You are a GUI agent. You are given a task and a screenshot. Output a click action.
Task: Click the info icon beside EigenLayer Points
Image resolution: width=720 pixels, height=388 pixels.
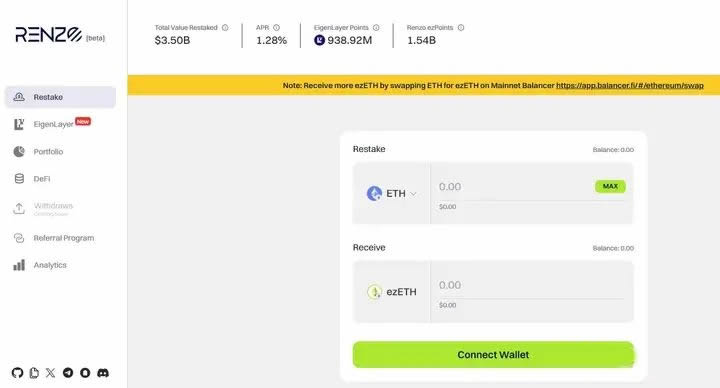(x=376, y=28)
